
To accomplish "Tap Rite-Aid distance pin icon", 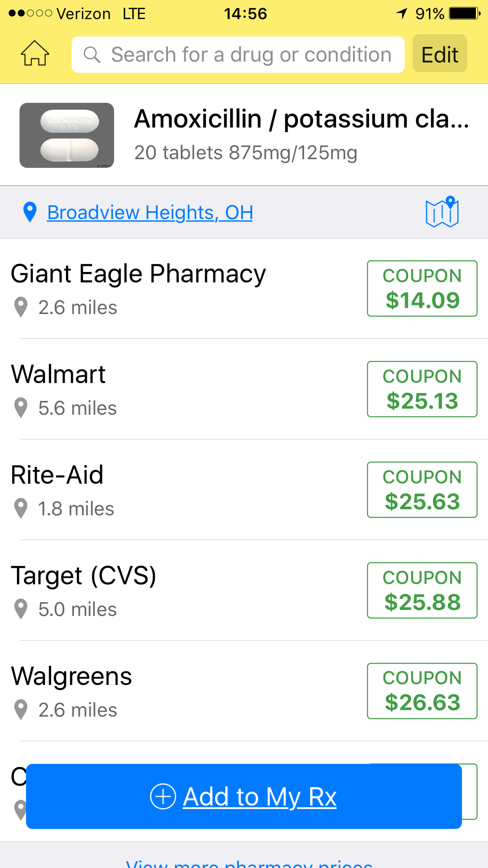I will pyautogui.click(x=21, y=508).
